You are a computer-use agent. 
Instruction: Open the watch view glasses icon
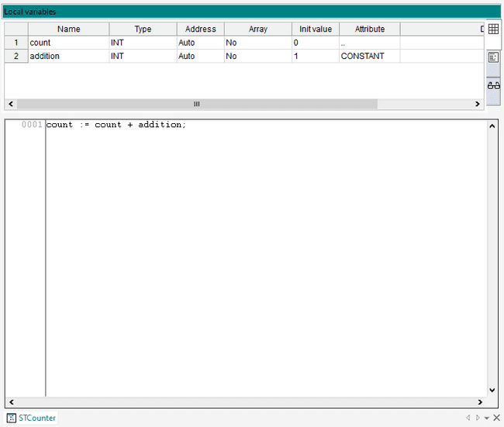coord(493,85)
